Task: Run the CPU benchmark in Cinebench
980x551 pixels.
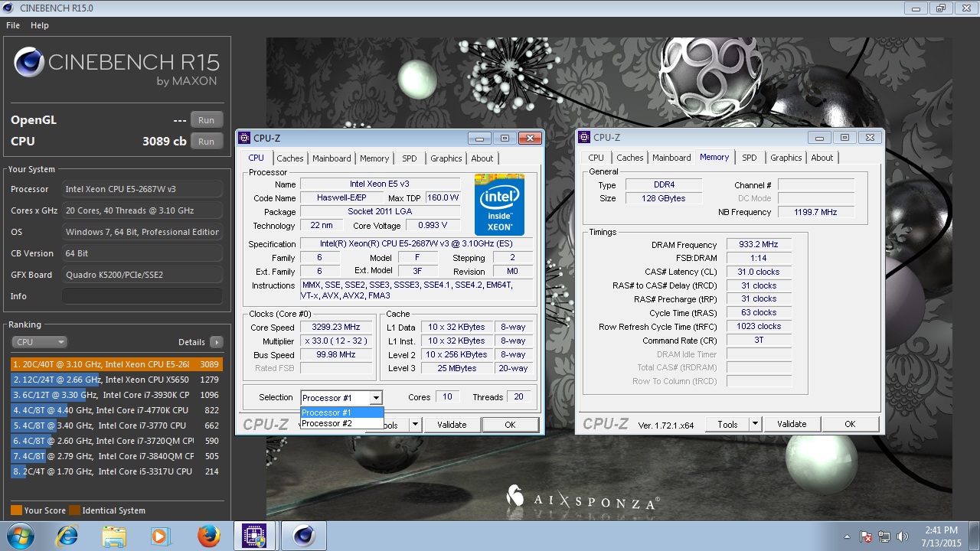Action: (x=205, y=141)
